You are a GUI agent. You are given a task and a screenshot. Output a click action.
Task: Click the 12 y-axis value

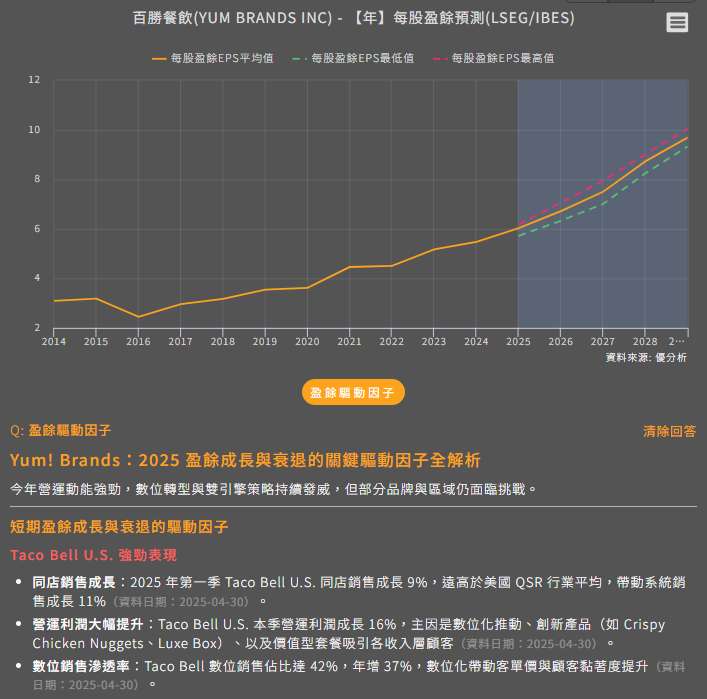pos(34,80)
